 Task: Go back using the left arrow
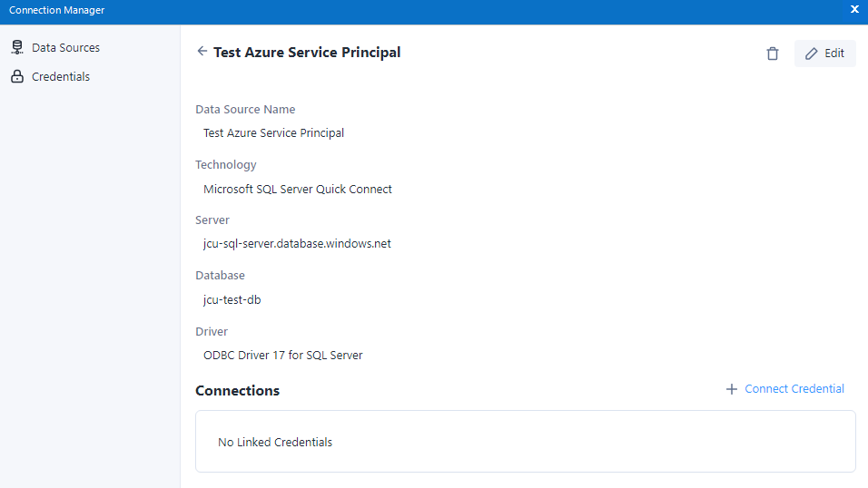[x=202, y=52]
